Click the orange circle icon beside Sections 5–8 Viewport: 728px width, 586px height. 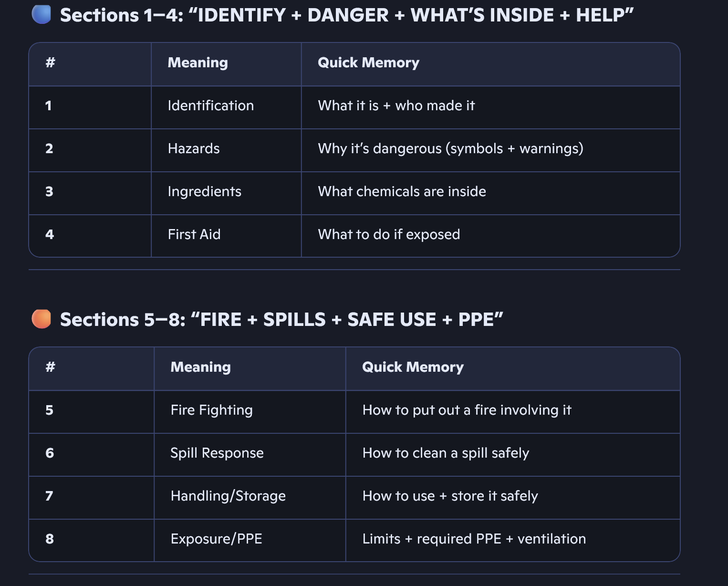[41, 319]
